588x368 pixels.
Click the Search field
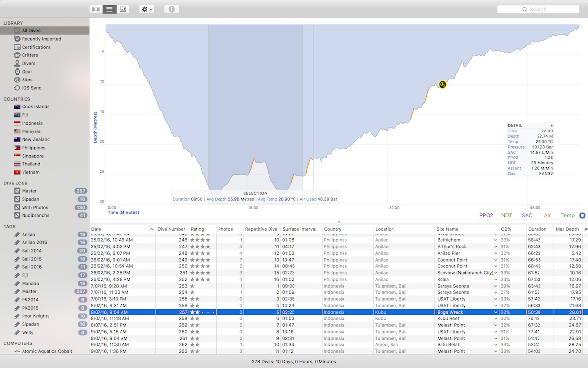point(538,9)
